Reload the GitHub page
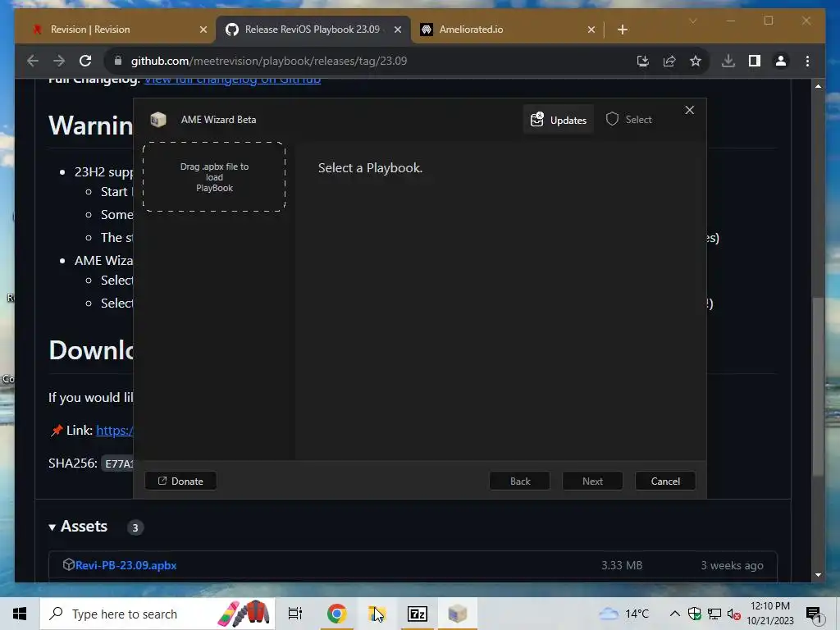Image resolution: width=840 pixels, height=630 pixels. tap(85, 61)
